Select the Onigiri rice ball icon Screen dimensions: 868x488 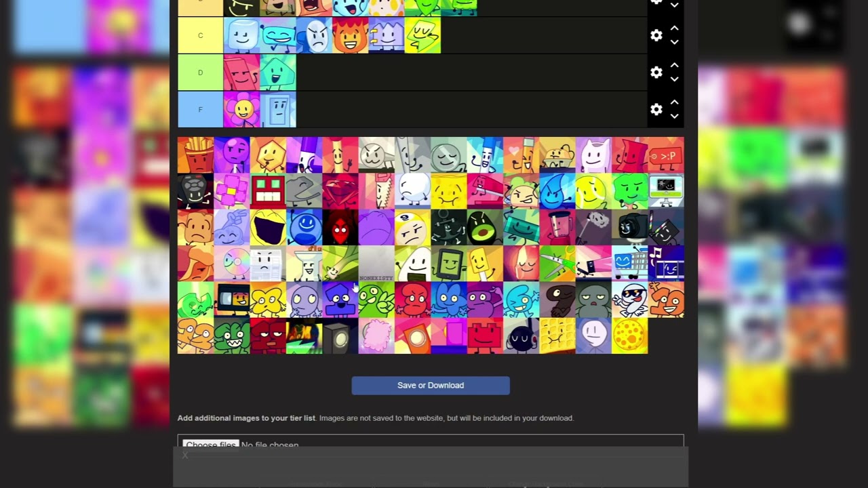(x=412, y=264)
